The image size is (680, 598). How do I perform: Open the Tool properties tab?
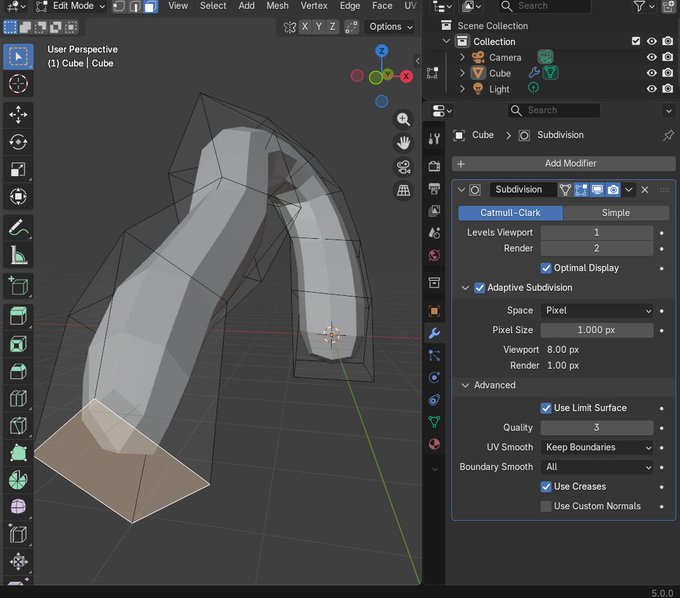pos(434,139)
